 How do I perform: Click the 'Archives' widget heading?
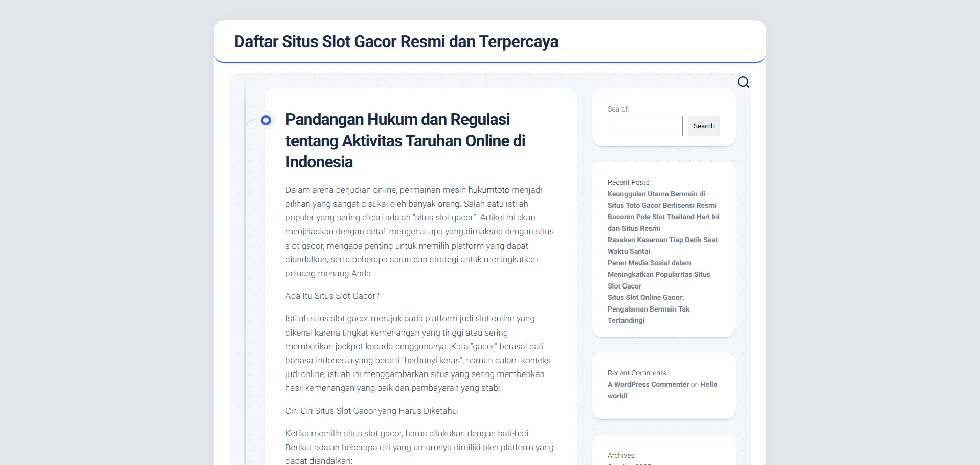[x=620, y=455]
